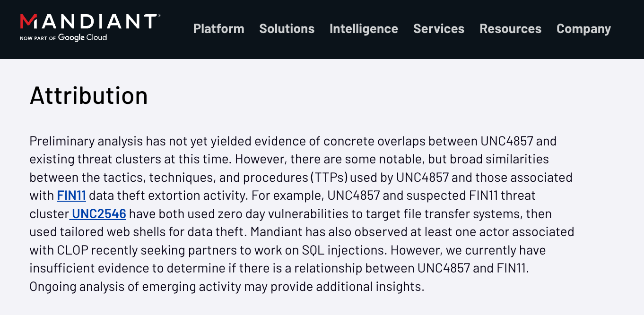Screen dimensions: 644x315
Task: Click the Attribution heading
Action: [89, 95]
